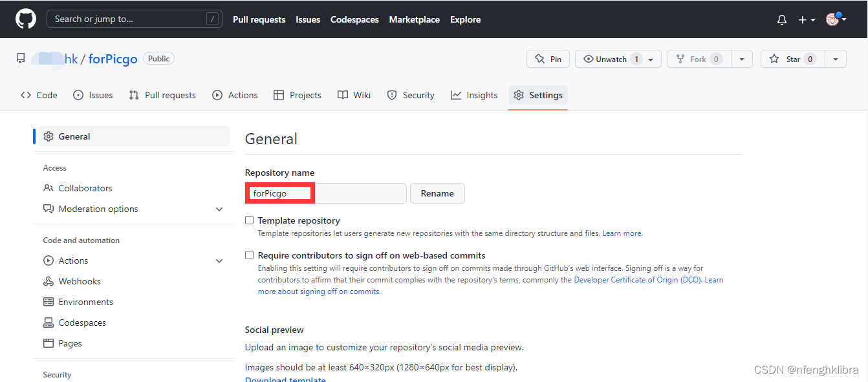Select the Settings tab
This screenshot has height=382, width=868.
(x=538, y=95)
